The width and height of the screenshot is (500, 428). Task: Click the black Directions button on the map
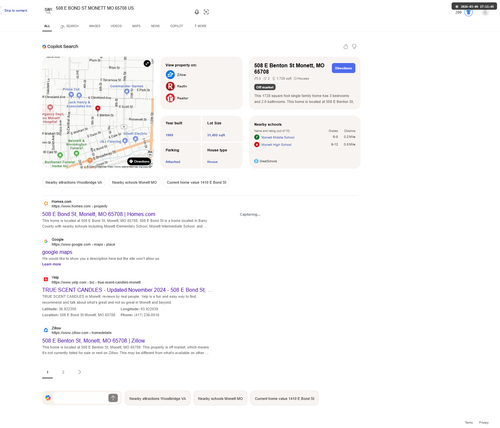point(139,161)
